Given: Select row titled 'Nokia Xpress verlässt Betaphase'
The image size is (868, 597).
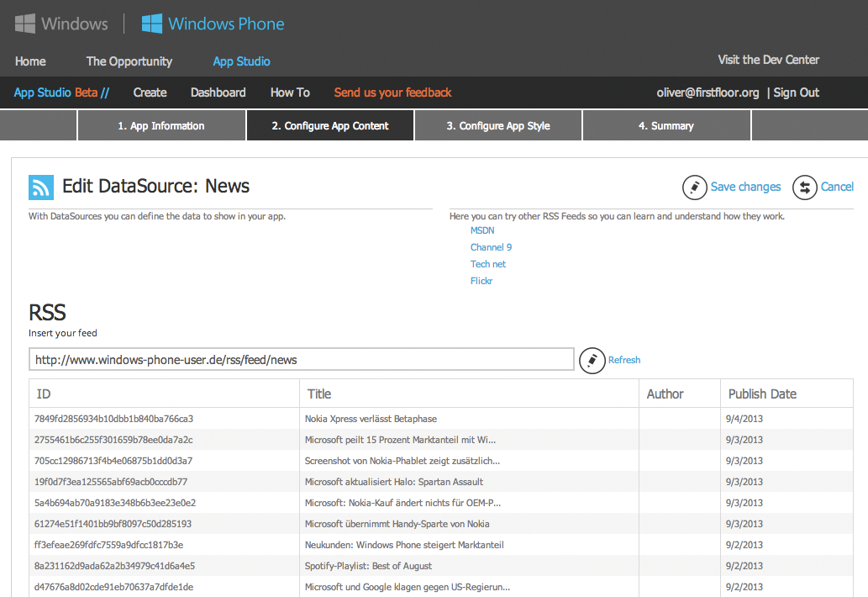Looking at the screenshot, I should click(x=441, y=419).
